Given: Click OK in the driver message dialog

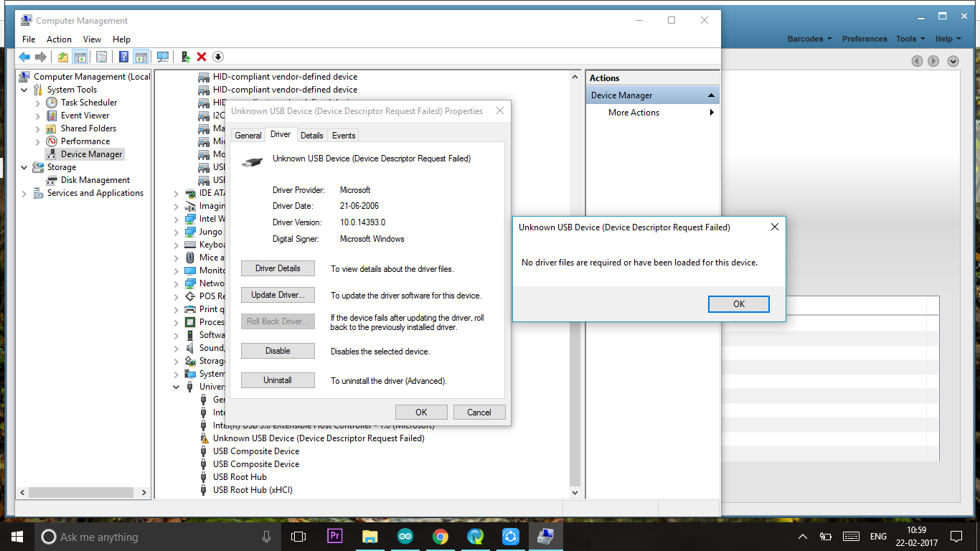Looking at the screenshot, I should click(x=739, y=304).
